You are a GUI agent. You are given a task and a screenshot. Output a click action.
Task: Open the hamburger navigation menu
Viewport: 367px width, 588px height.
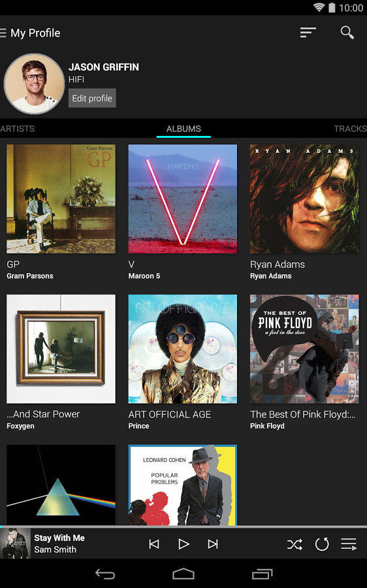coord(3,33)
